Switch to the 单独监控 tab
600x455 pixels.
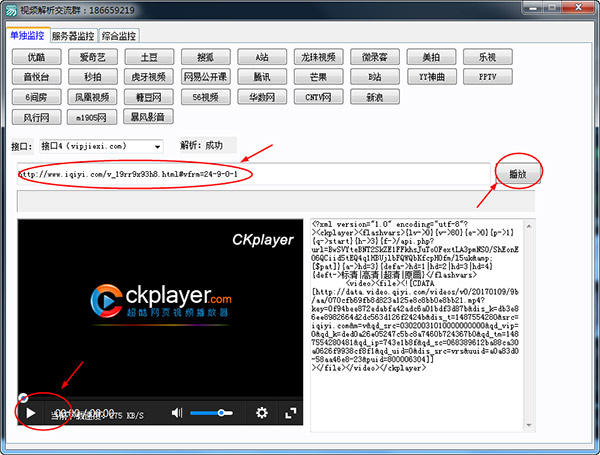coord(28,36)
